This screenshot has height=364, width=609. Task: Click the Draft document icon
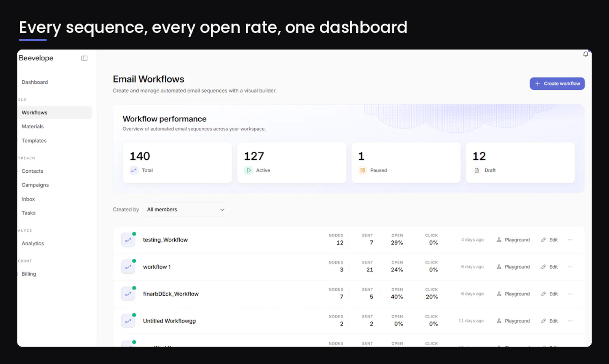477,170
